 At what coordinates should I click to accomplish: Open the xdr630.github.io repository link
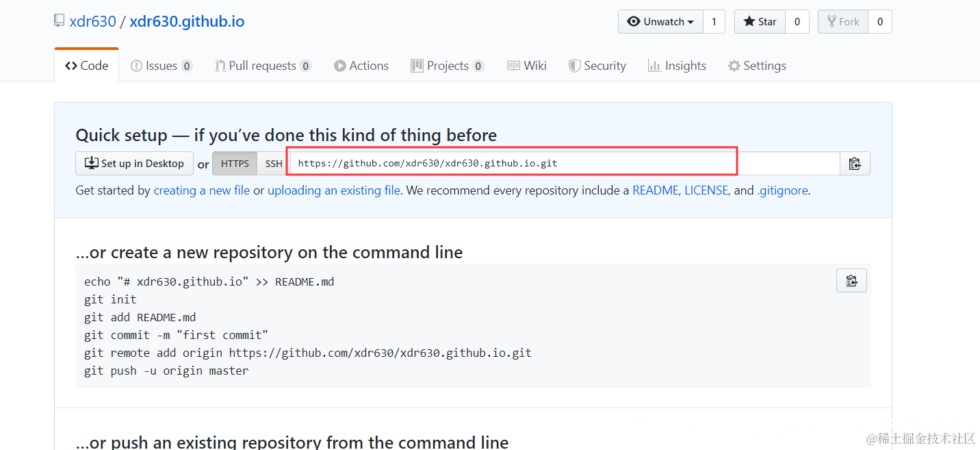[x=187, y=21]
